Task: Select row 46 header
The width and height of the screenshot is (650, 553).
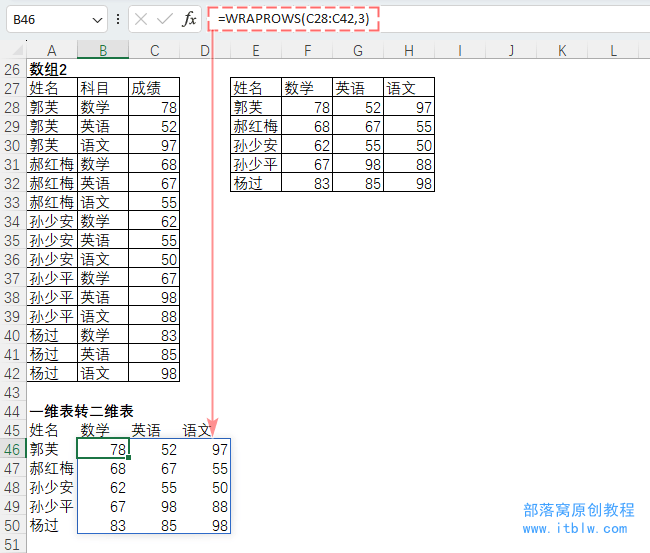Action: coord(13,450)
